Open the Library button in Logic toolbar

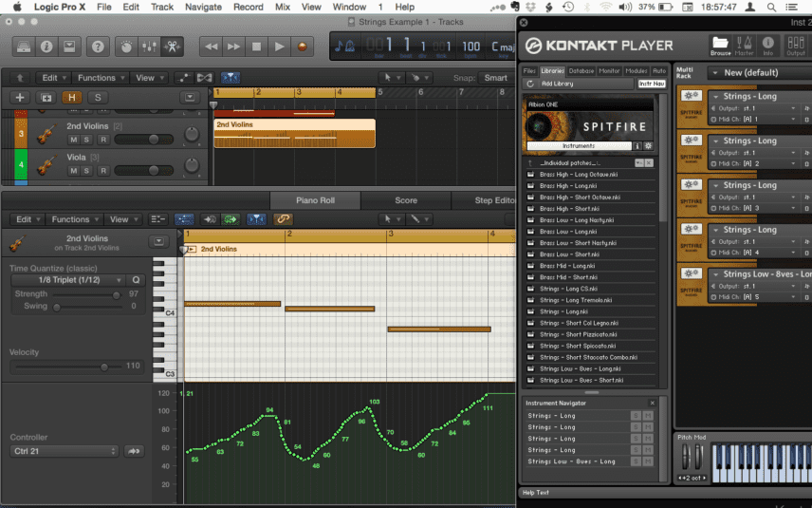(x=24, y=47)
